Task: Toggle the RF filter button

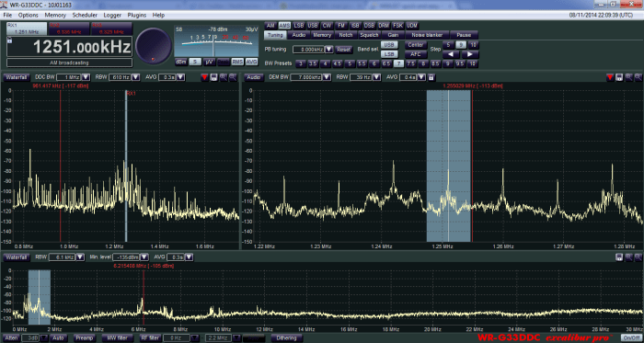Action: coord(150,338)
